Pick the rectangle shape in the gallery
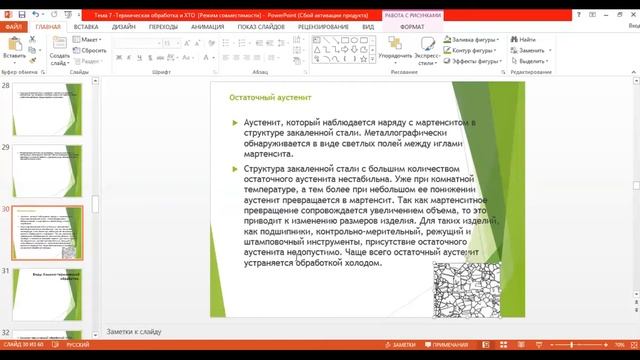 (345, 40)
